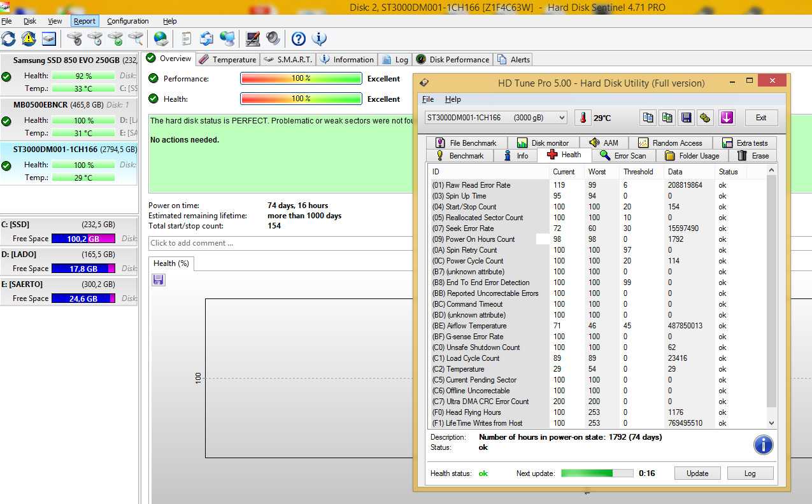Click the 'Click to add comment' field
Image resolution: width=812 pixels, height=504 pixels.
[280, 243]
